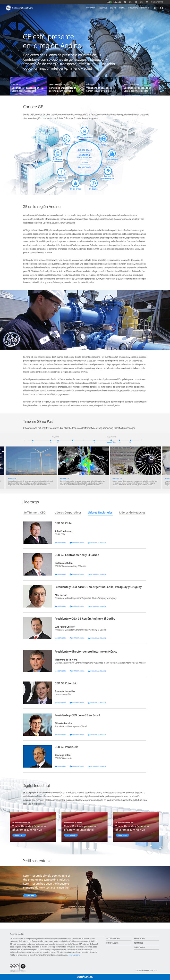Select the Current powered by GE icon
The width and height of the screenshot is (170, 980).
(108, 171)
